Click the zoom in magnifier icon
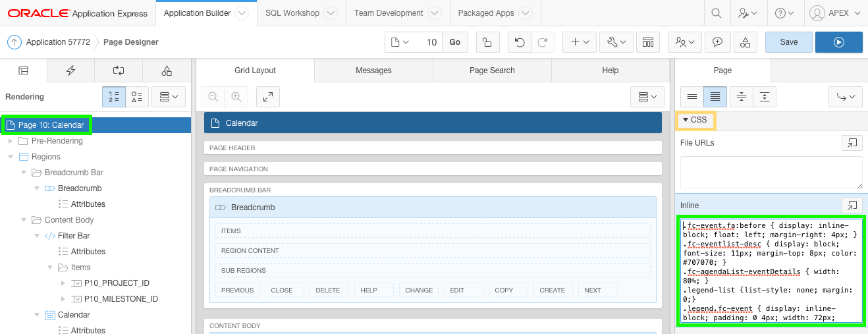The height and width of the screenshot is (334, 868). (x=236, y=97)
